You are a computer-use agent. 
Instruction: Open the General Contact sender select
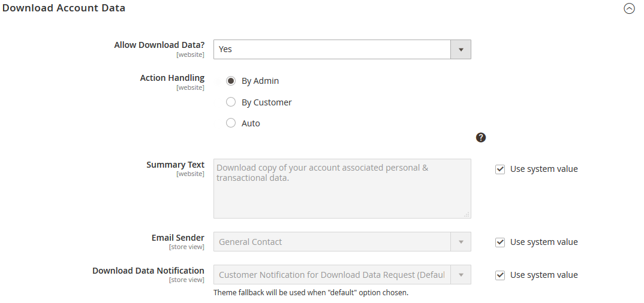tap(332, 242)
